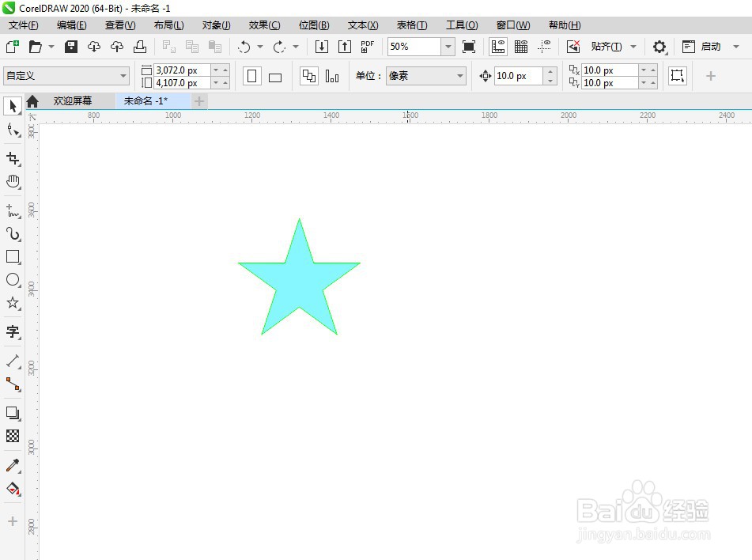Image resolution: width=752 pixels, height=560 pixels.
Task: Select the Pick tool arrow
Action: [x=13, y=105]
